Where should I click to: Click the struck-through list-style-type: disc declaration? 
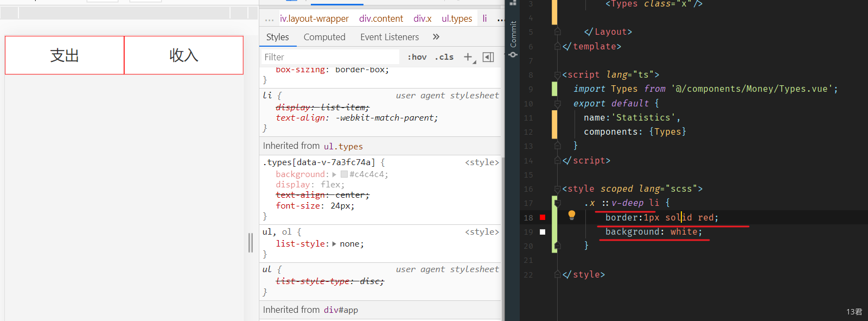tap(329, 281)
